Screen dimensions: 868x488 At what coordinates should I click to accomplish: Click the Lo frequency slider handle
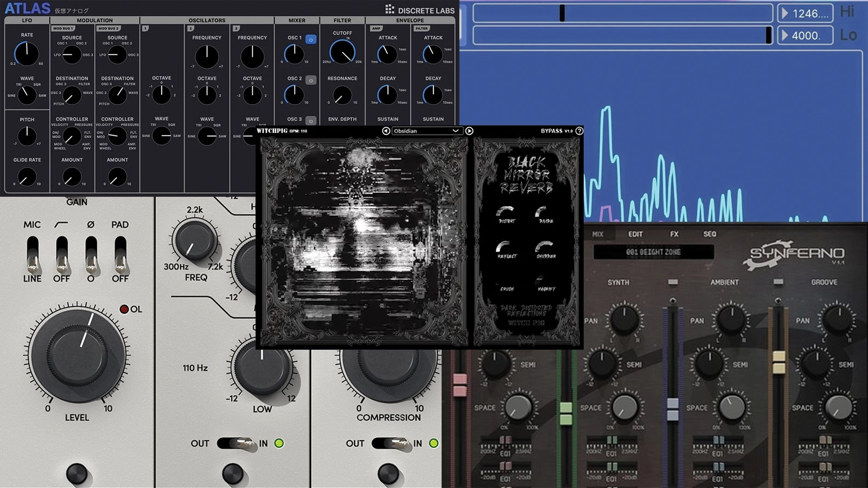pos(768,35)
